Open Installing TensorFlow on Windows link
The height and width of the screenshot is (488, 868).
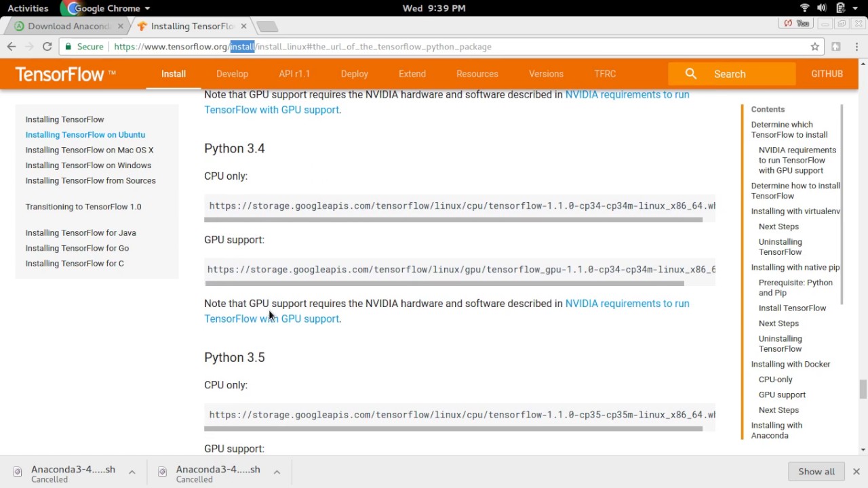point(88,165)
